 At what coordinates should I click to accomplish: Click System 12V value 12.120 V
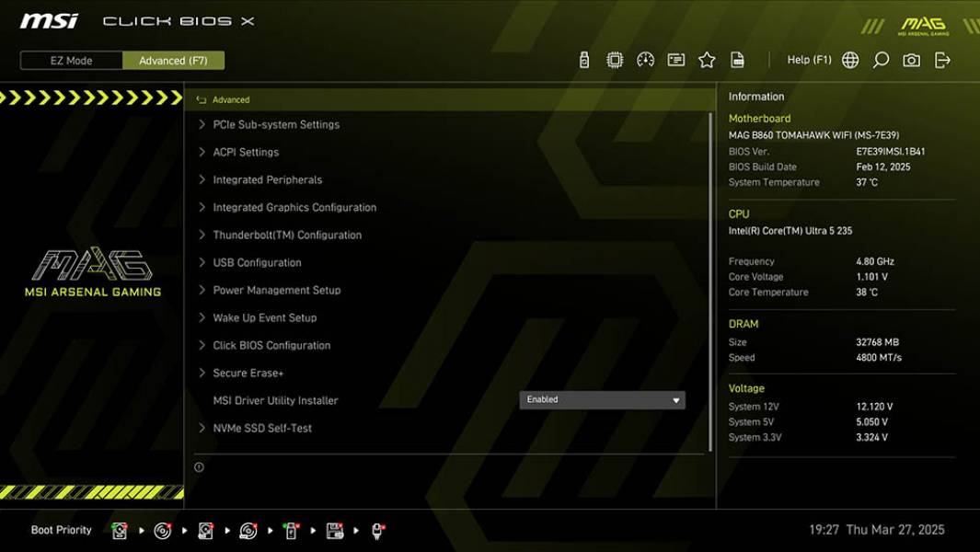click(874, 407)
